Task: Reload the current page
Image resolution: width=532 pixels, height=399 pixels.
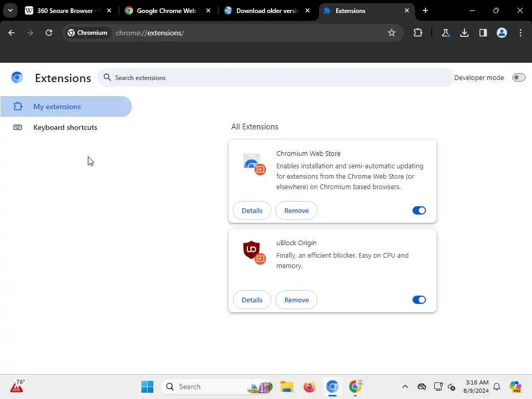Action: coord(49,33)
